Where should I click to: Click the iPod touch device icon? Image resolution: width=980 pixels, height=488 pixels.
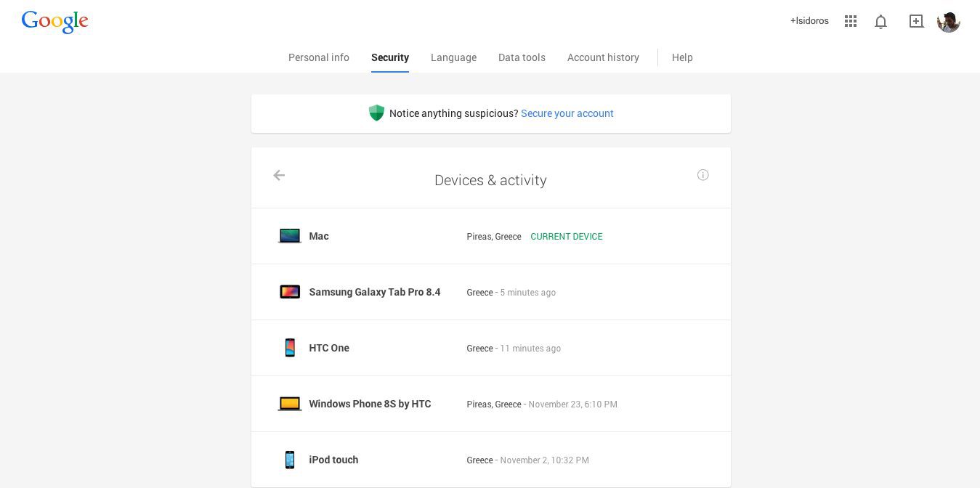pyautogui.click(x=290, y=459)
